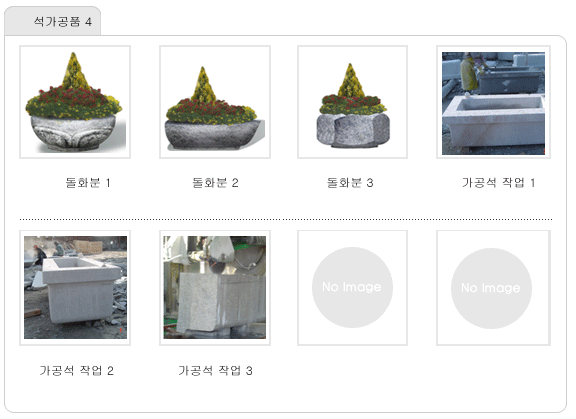Click the yellow cone shrub in 돌화분 1
The width and height of the screenshot is (576, 419).
(75, 72)
